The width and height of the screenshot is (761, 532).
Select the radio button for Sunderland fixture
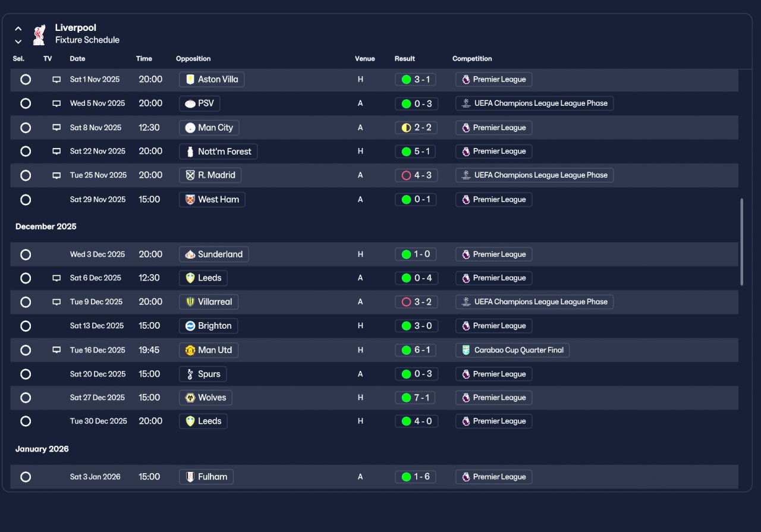[x=26, y=254]
